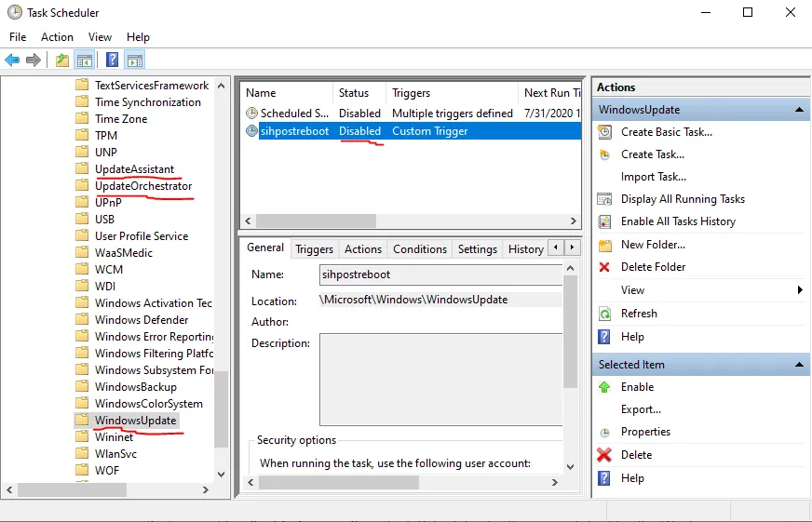Click the Name field containing sihpostreboot
812x522 pixels.
coord(440,274)
